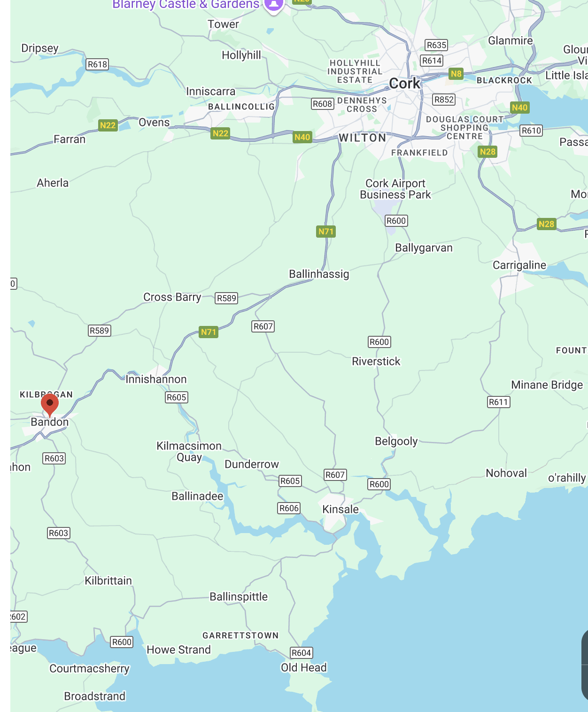Click the Ballinspittle place label

(239, 597)
